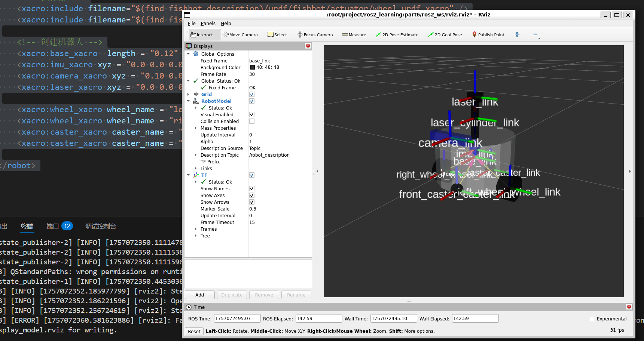644x341 pixels.
Task: Close the Displays panel
Action: (308, 46)
